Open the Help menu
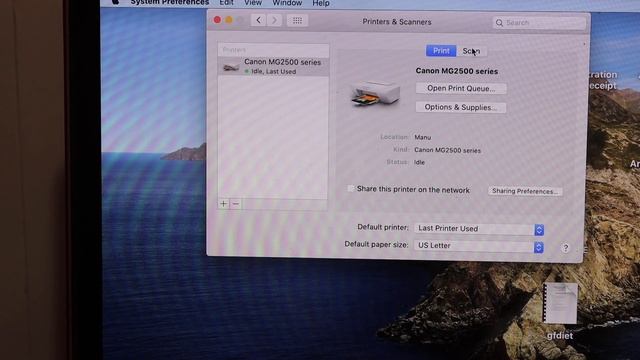Viewport: 640px width, 360px height. 321,3
